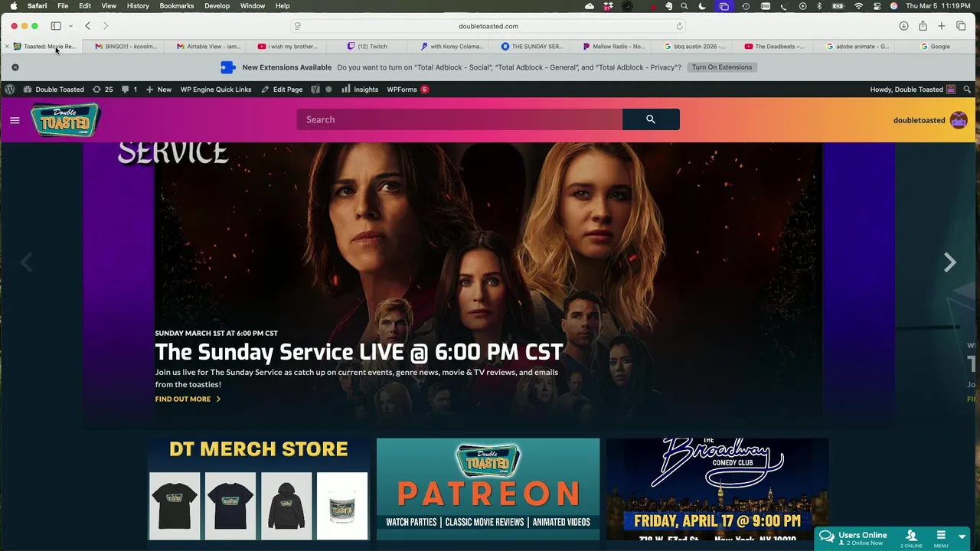This screenshot has width=980, height=551.
Task: Click Howdy, Double Toasted account link
Action: tap(913, 90)
